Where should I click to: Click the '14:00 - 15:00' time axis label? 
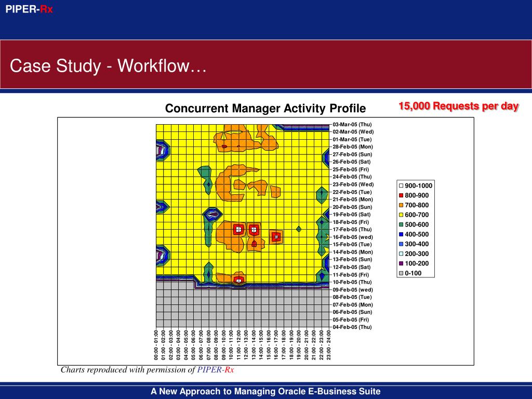tap(261, 345)
